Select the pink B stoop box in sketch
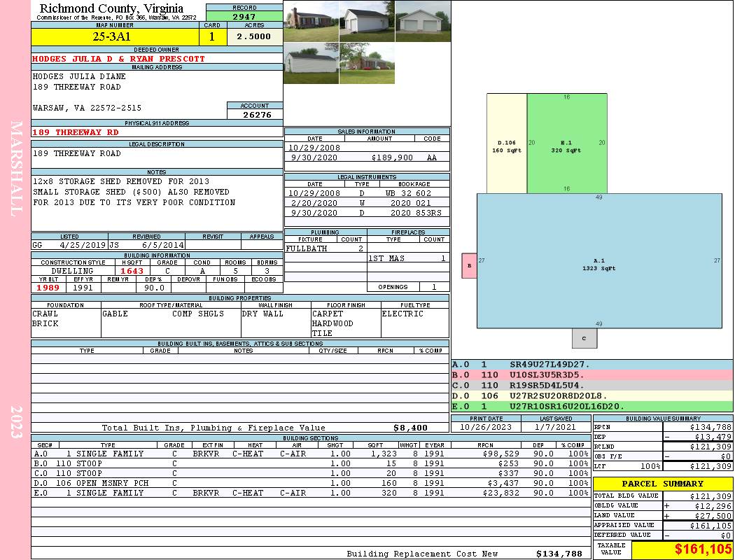Screen dimensions: 735x560 pos(470,265)
